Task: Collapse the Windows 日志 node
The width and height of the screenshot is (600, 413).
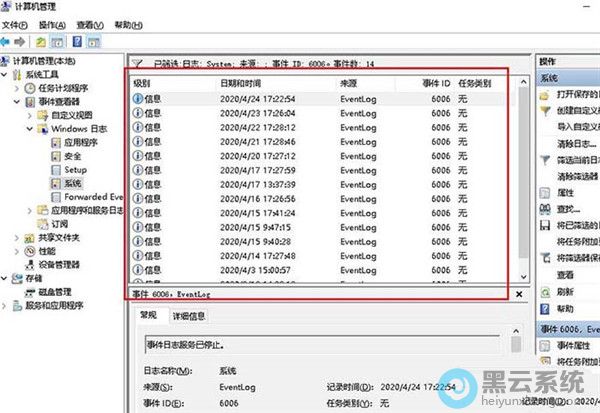Action: [29, 129]
